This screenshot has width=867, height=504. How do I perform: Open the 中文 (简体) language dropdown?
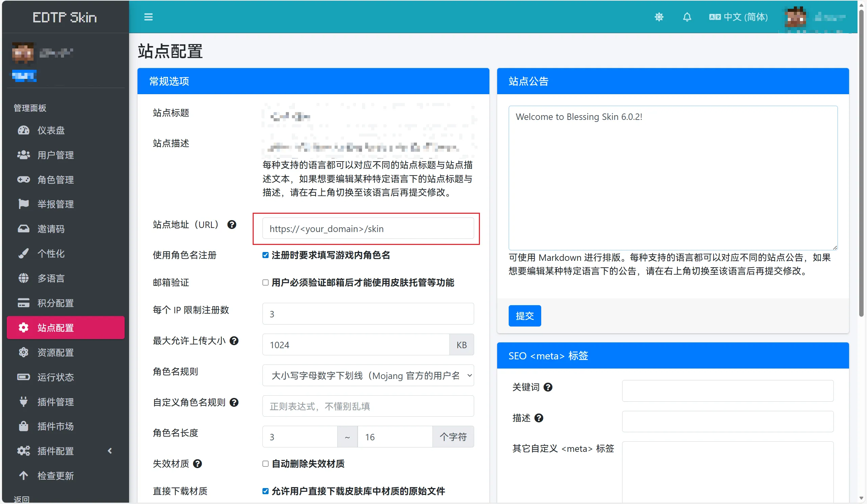pyautogui.click(x=738, y=17)
